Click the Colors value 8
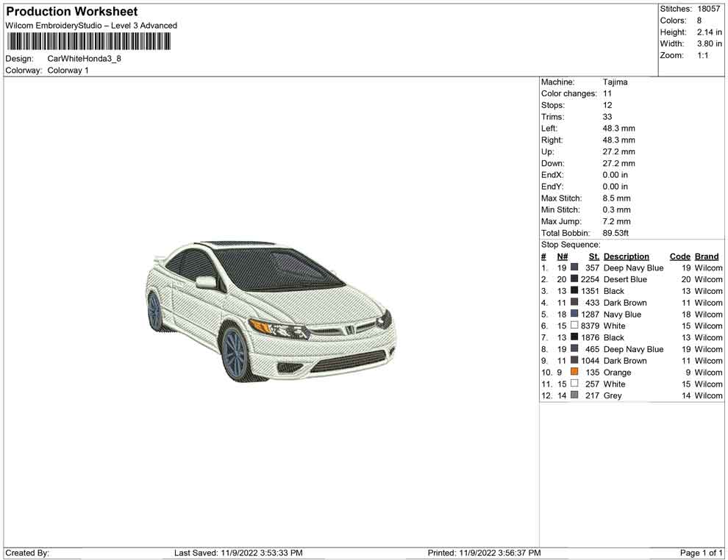This screenshot has height=560, width=728. coord(699,21)
